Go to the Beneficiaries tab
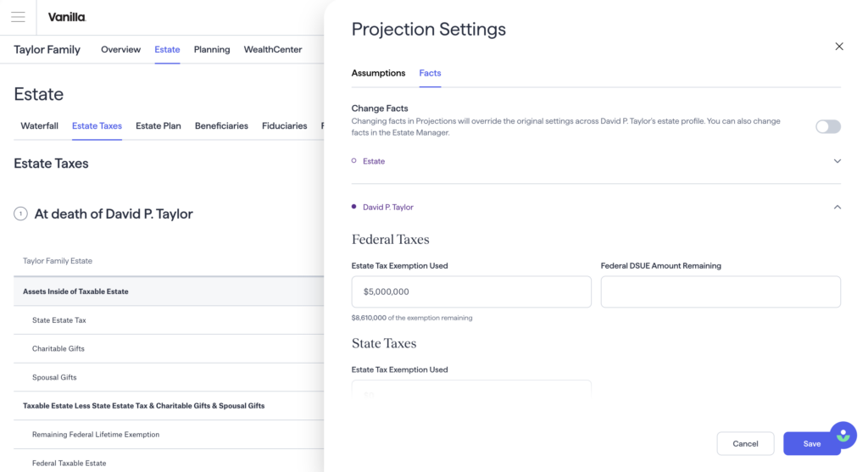This screenshot has width=868, height=472. [221, 126]
